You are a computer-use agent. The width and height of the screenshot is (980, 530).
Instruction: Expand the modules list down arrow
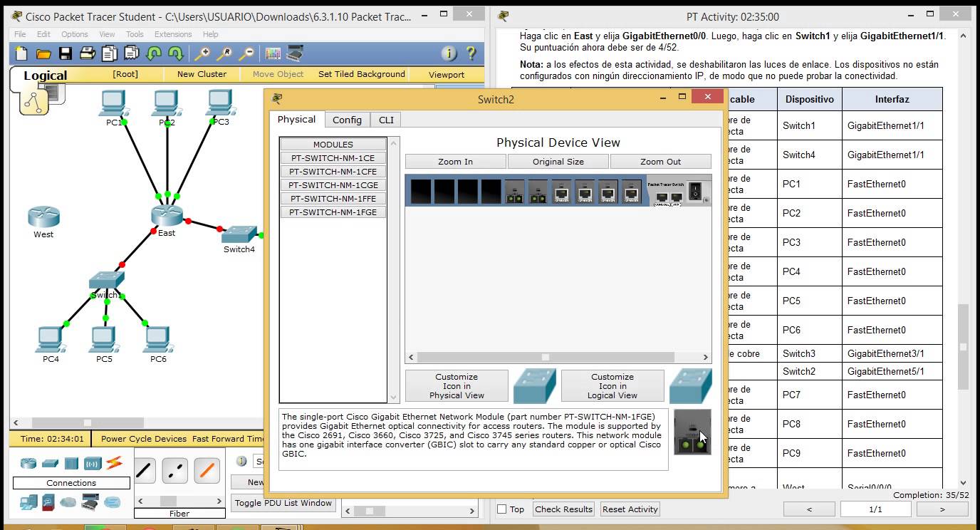click(394, 397)
